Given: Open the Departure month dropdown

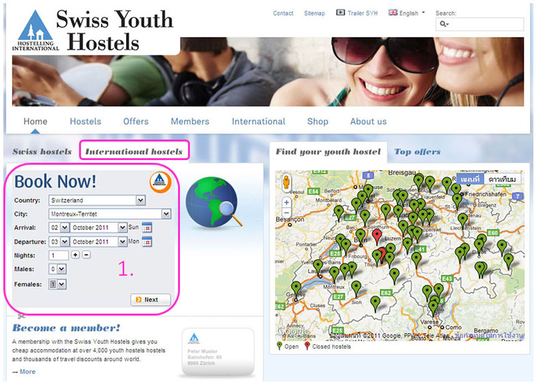Looking at the screenshot, I should [x=98, y=242].
